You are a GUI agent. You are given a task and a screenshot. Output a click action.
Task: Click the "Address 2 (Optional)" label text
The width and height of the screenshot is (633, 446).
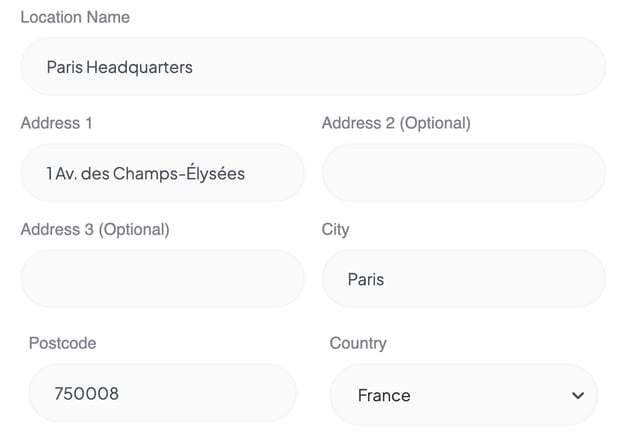coord(396,124)
